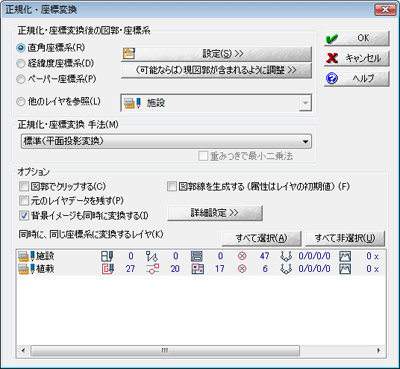
Task: Close the 正規化・座標変換 dialog
Action: pos(385,9)
